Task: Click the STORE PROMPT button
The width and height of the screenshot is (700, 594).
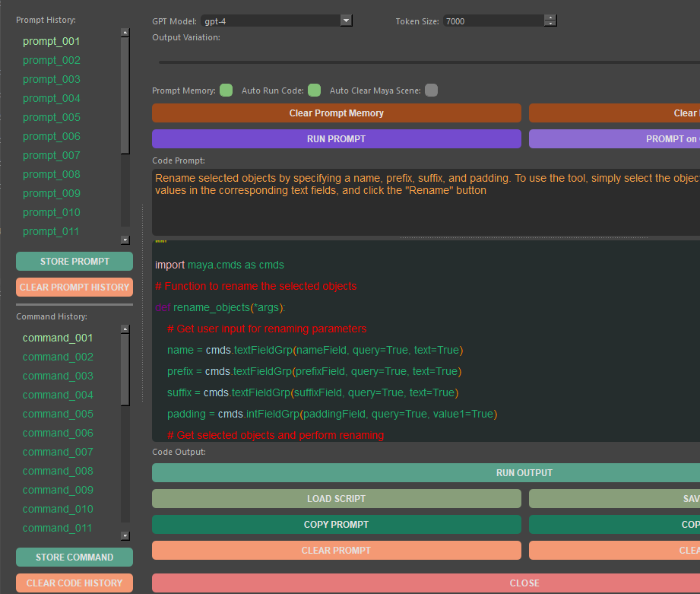Action: pyautogui.click(x=74, y=262)
